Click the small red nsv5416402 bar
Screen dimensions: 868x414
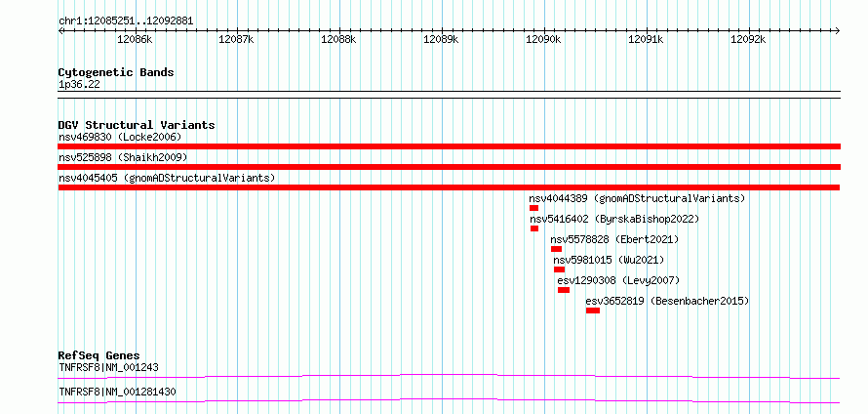[534, 228]
